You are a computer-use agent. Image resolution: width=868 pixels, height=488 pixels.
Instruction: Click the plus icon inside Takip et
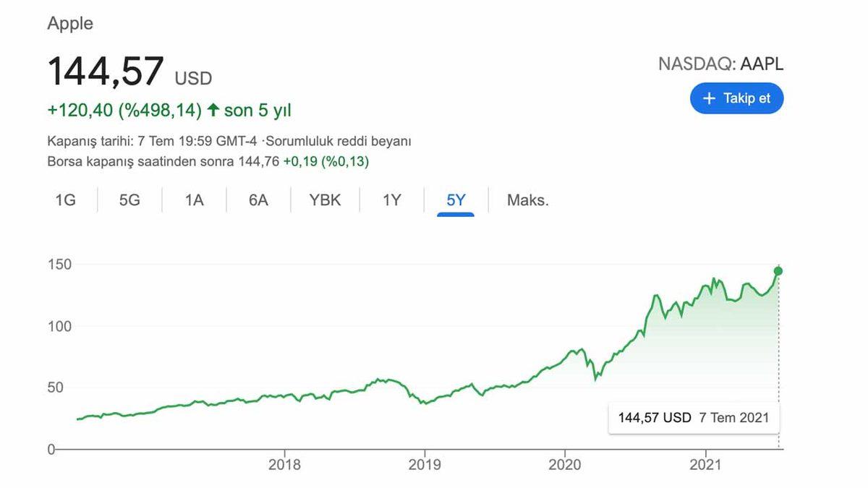tap(709, 98)
